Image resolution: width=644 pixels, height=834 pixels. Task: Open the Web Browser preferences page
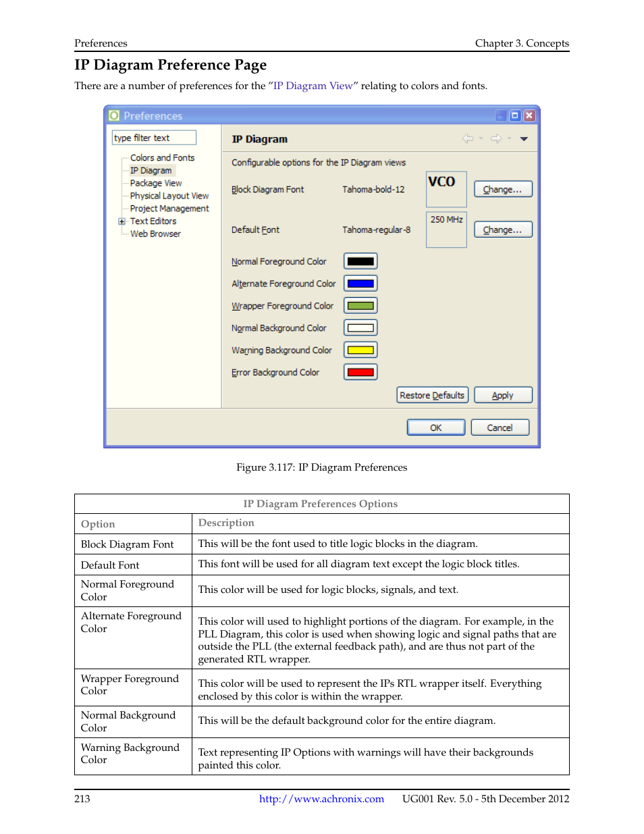coord(155,234)
